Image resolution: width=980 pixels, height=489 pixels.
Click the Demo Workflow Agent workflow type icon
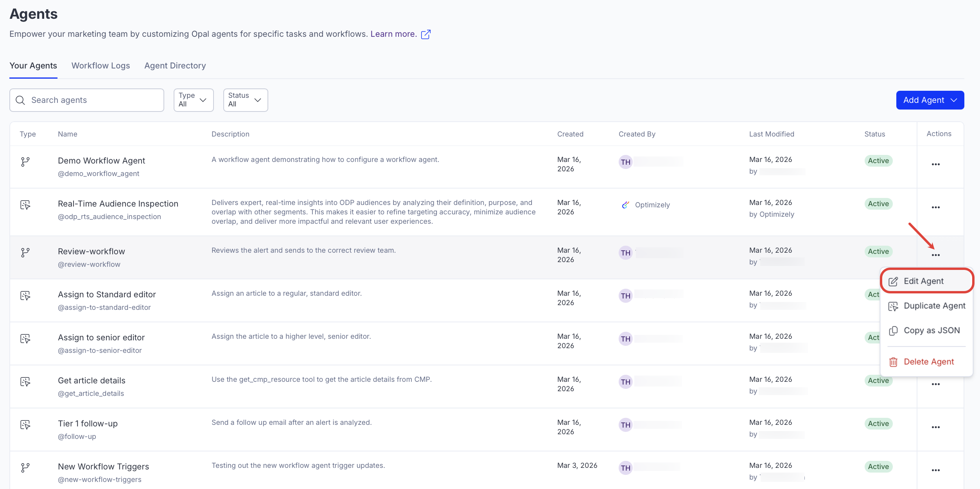click(x=25, y=162)
